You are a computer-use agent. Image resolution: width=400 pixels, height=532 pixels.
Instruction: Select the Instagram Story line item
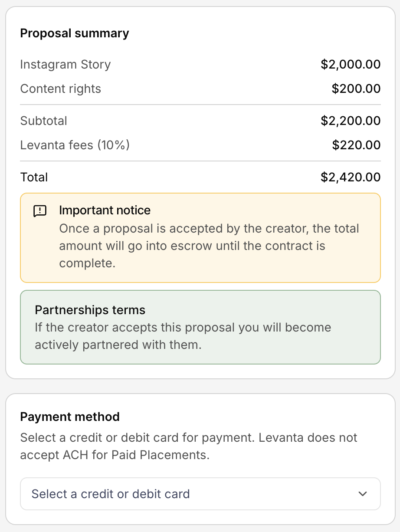(66, 65)
